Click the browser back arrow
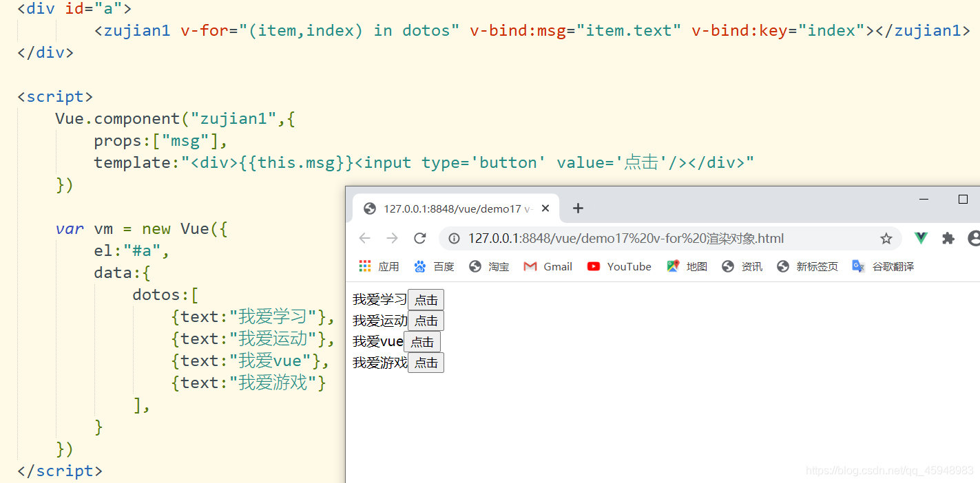 point(364,238)
